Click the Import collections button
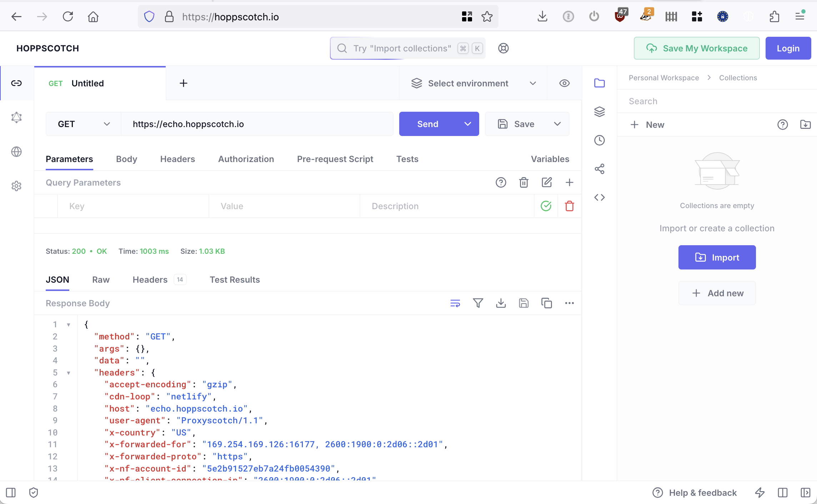This screenshot has width=817, height=504. [717, 257]
